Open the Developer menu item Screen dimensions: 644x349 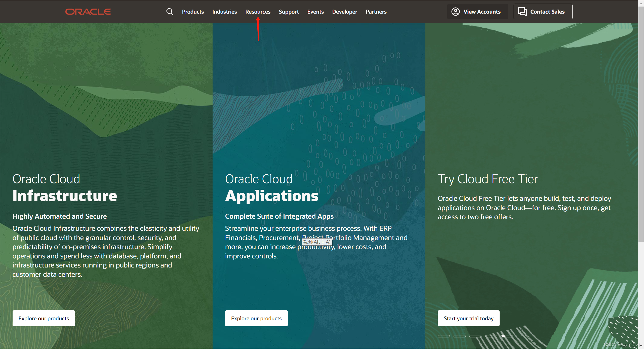(x=344, y=12)
